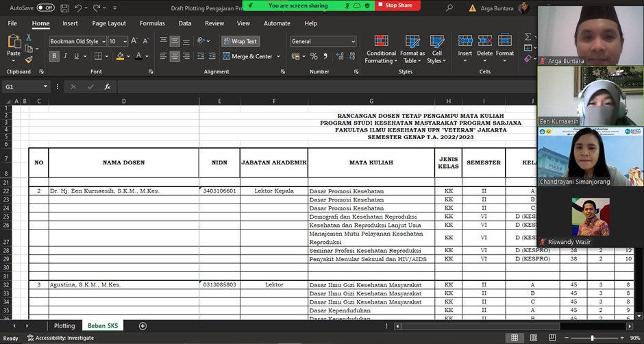Expand the number format General dropdown
The image size is (644, 344).
click(353, 41)
